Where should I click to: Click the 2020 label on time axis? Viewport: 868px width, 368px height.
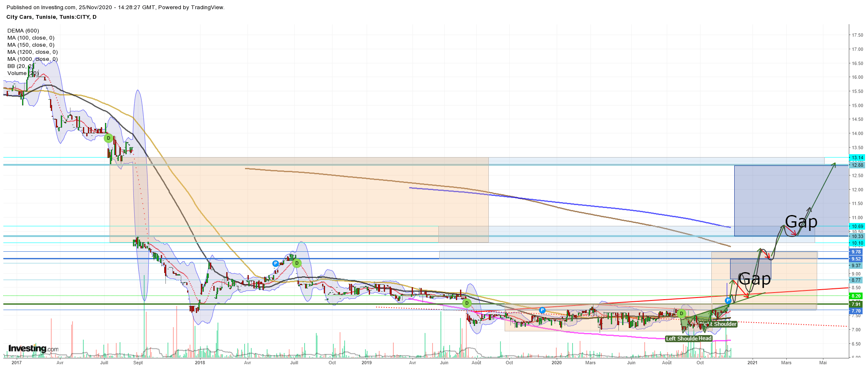point(557,363)
